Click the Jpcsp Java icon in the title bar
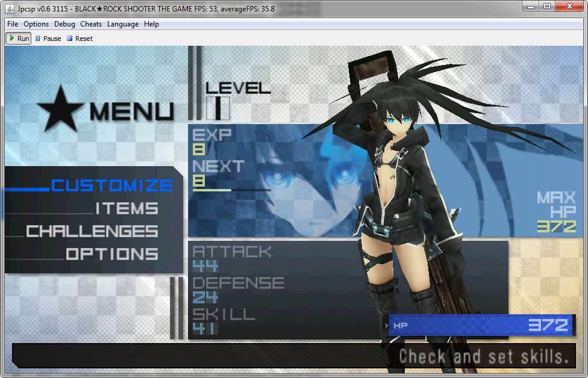This screenshot has width=588, height=378. point(10,8)
